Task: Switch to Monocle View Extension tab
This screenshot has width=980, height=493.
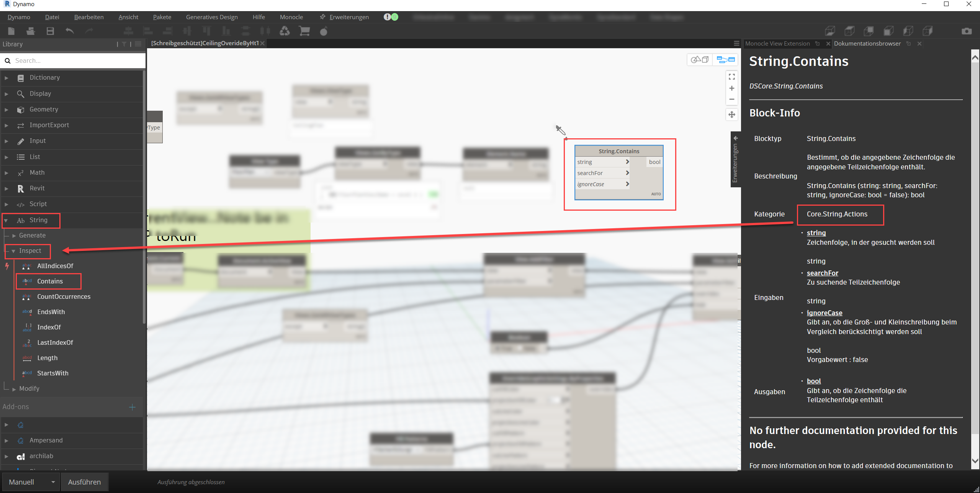Action: tap(777, 44)
